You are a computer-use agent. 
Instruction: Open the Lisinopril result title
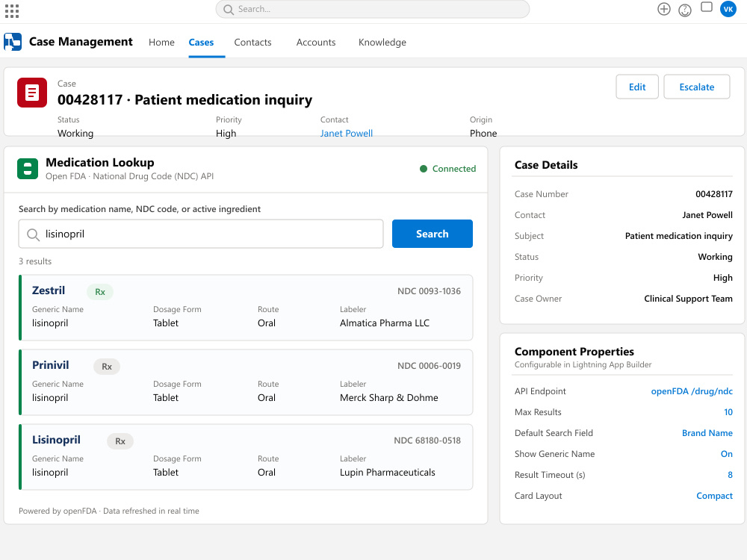(x=56, y=440)
